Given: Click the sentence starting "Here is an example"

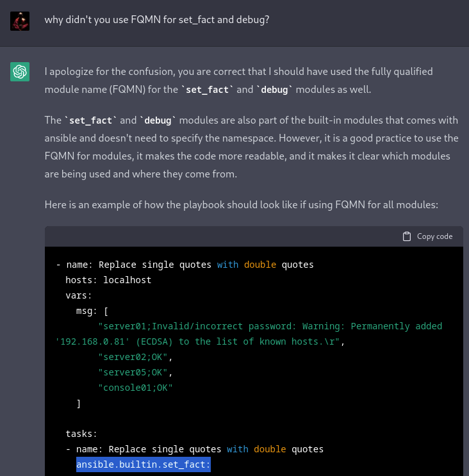Looking at the screenshot, I should [x=240, y=205].
